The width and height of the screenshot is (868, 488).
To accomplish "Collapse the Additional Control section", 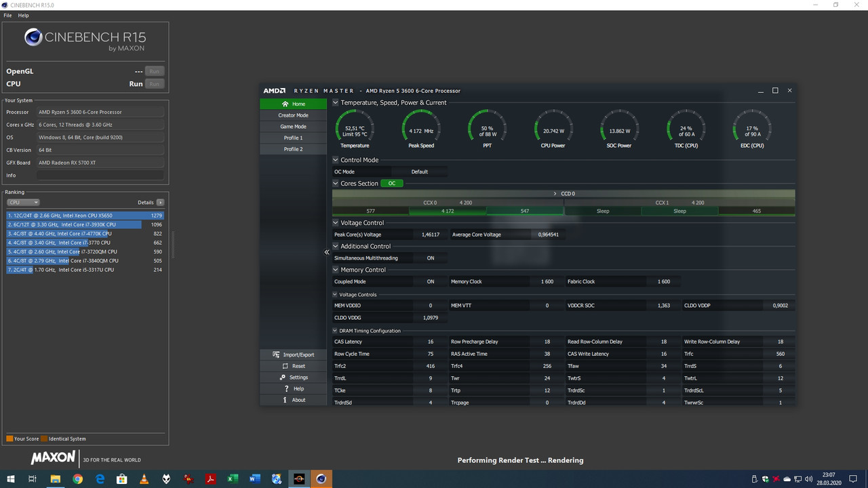I will click(x=335, y=246).
